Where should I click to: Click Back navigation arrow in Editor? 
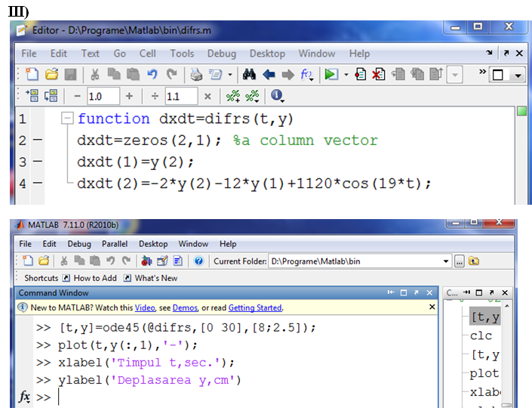(269, 74)
